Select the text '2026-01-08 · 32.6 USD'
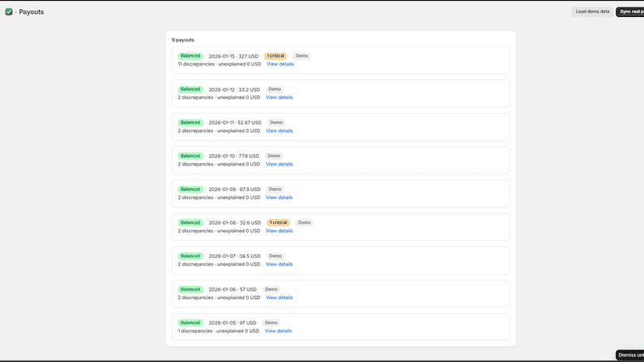Image resolution: width=644 pixels, height=362 pixels. point(235,223)
